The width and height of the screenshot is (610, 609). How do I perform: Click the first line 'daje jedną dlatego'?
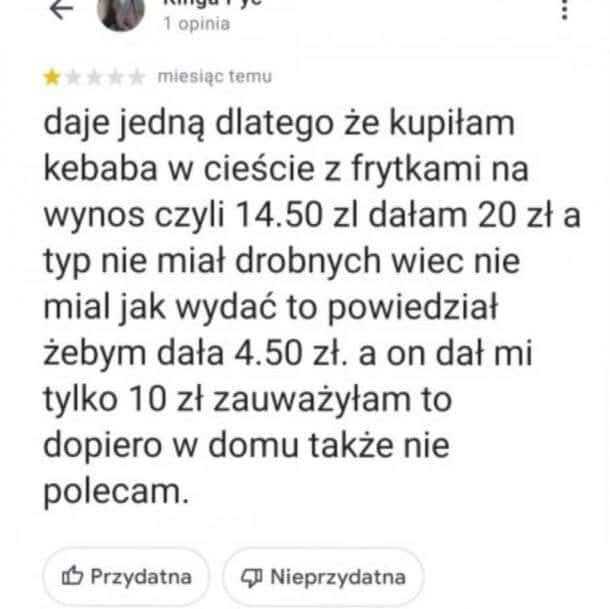click(189, 125)
